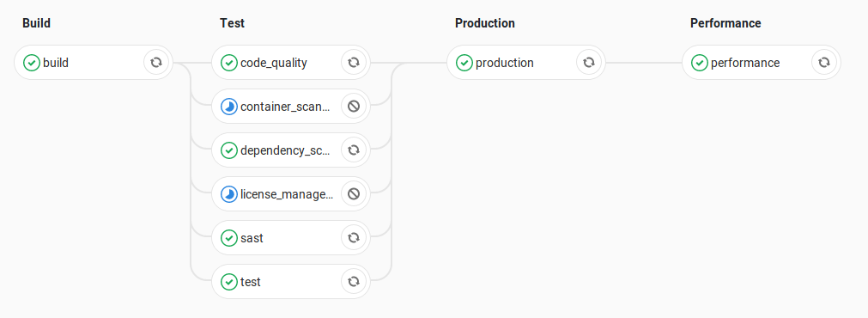Click the passed status icon on sast
This screenshot has height=318, width=868.
point(229,238)
